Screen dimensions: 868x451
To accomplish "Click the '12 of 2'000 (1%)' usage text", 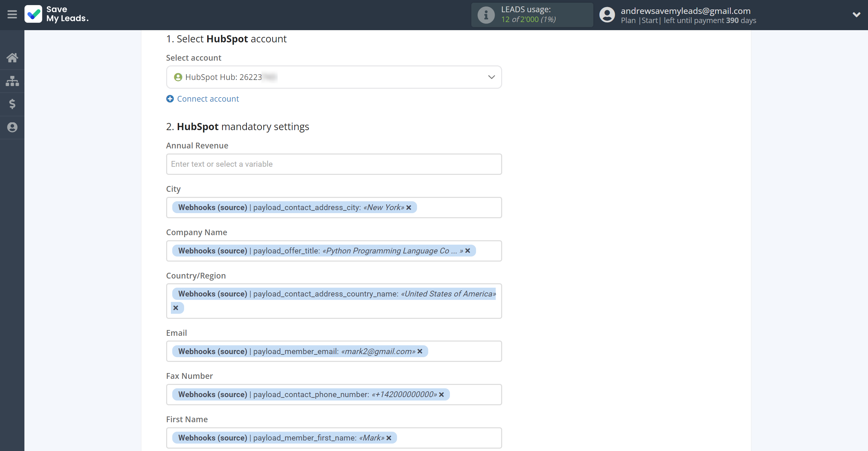I will [x=529, y=20].
